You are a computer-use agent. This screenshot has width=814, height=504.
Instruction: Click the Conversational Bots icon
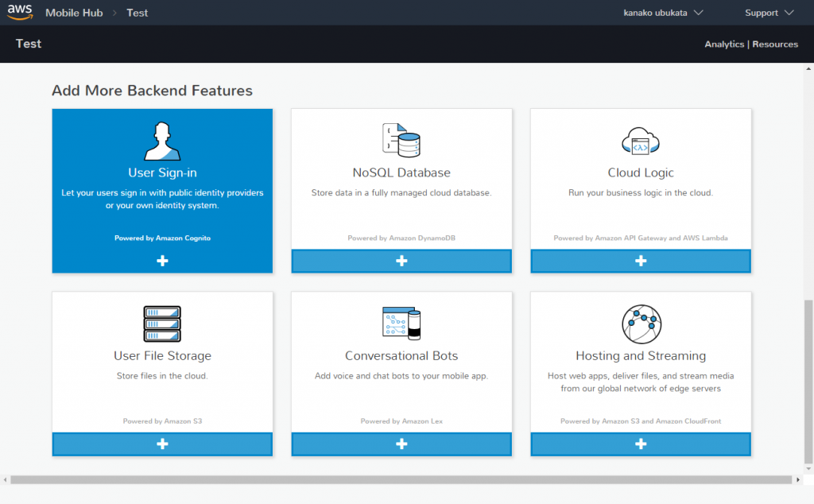pyautogui.click(x=401, y=324)
